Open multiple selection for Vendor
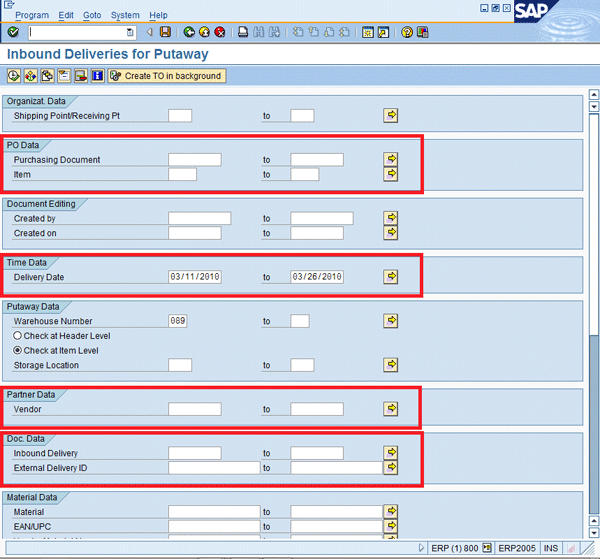The width and height of the screenshot is (600, 559). point(391,409)
